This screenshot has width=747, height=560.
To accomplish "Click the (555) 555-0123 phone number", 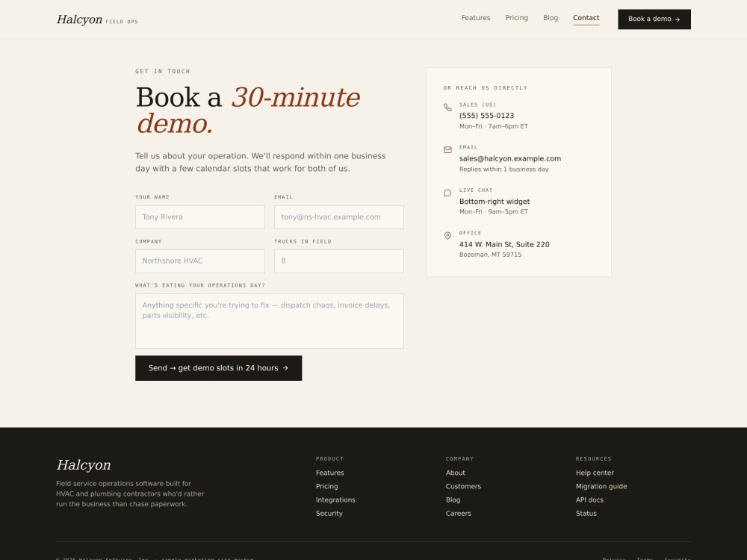I will (486, 116).
